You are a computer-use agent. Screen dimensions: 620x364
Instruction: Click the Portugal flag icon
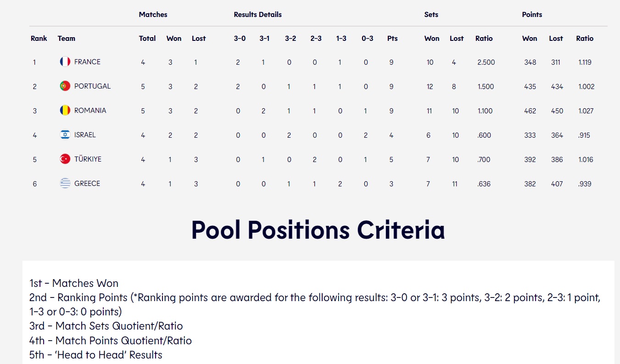pos(65,86)
